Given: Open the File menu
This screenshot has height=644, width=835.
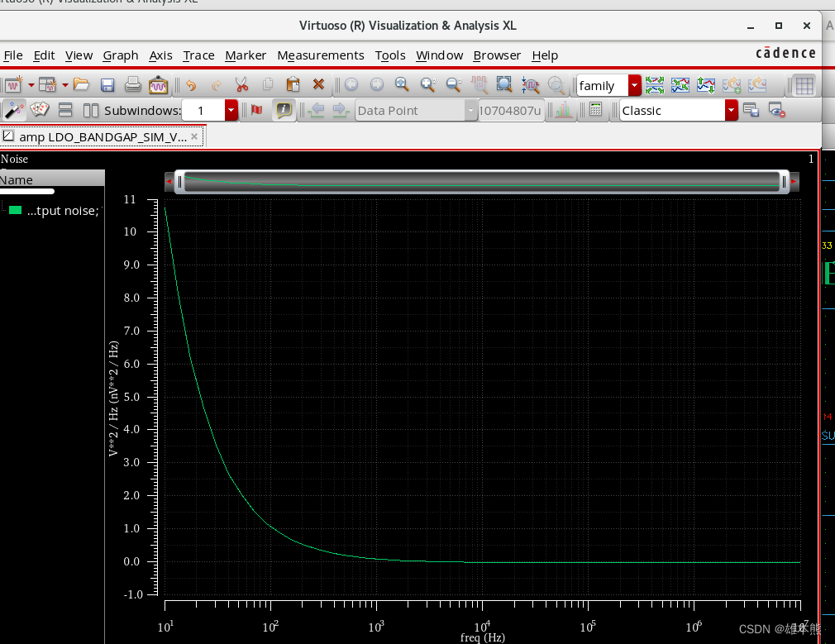Looking at the screenshot, I should pos(12,55).
